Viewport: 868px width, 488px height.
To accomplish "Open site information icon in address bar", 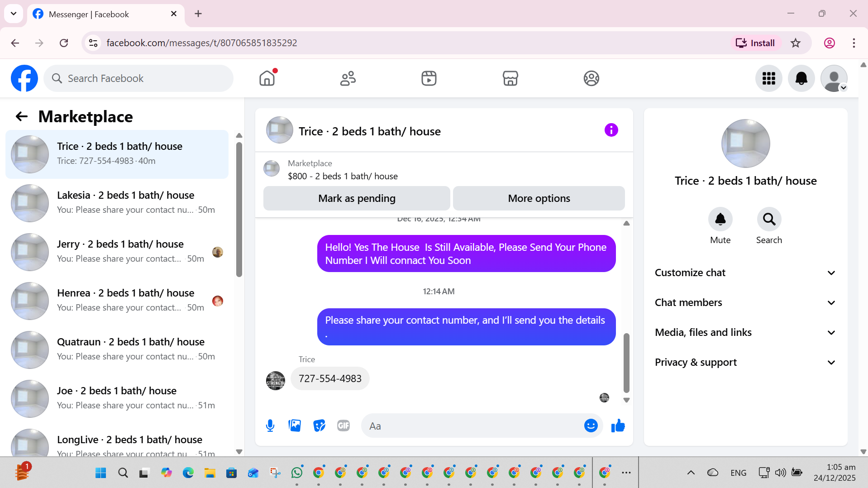I will tap(93, 43).
